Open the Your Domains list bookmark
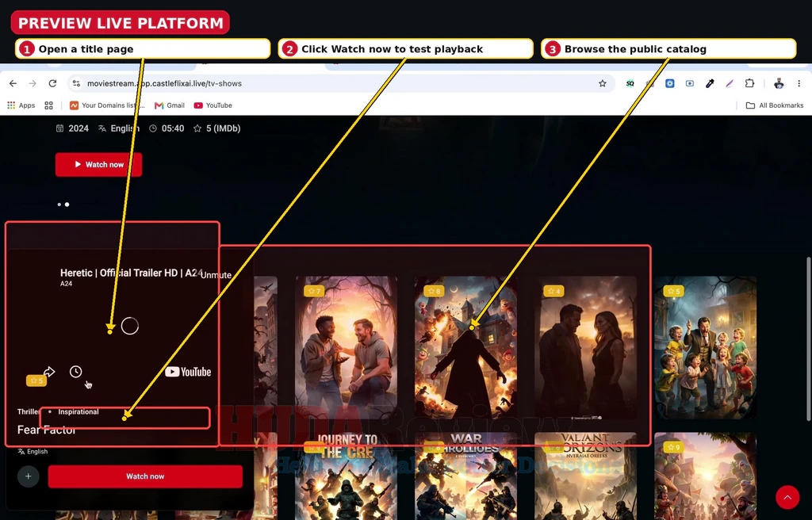The height and width of the screenshot is (520, 812). tap(107, 105)
